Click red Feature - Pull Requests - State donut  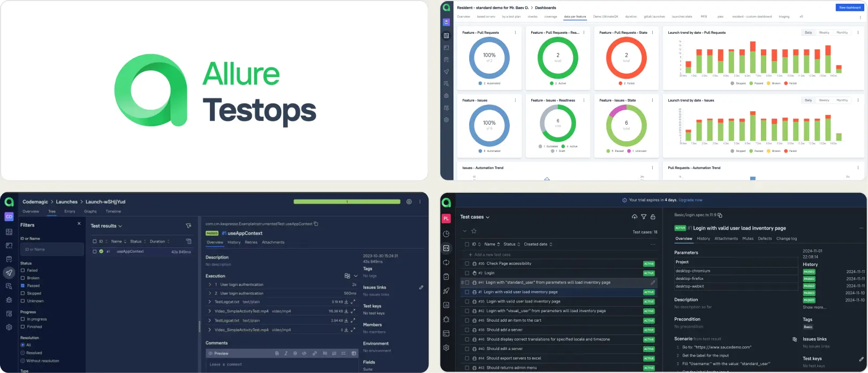[x=626, y=57]
